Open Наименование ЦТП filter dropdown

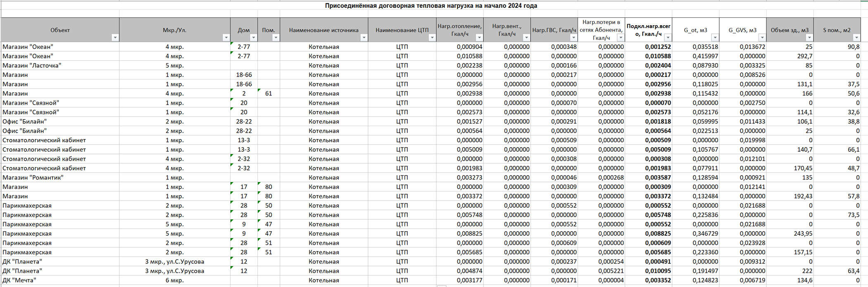point(432,38)
